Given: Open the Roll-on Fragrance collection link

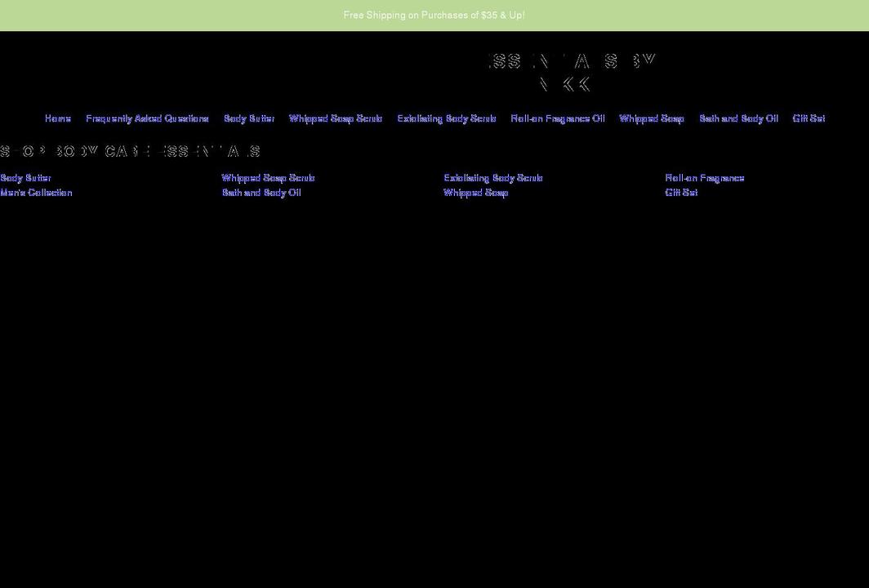Looking at the screenshot, I should click(x=704, y=177).
